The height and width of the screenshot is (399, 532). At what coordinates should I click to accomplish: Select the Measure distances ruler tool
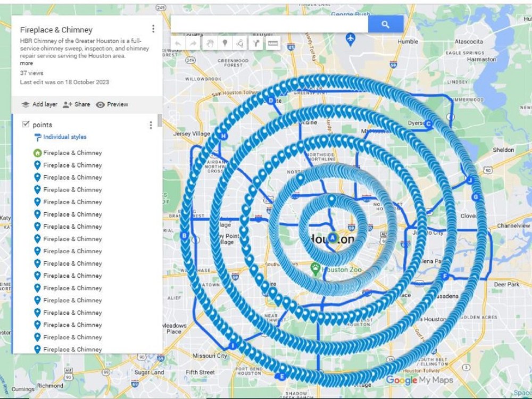click(273, 44)
